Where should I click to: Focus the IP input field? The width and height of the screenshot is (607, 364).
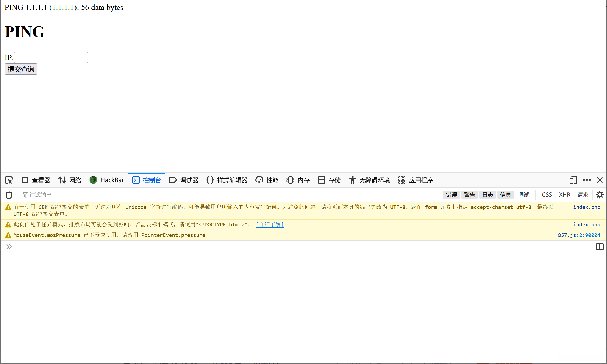pyautogui.click(x=51, y=58)
